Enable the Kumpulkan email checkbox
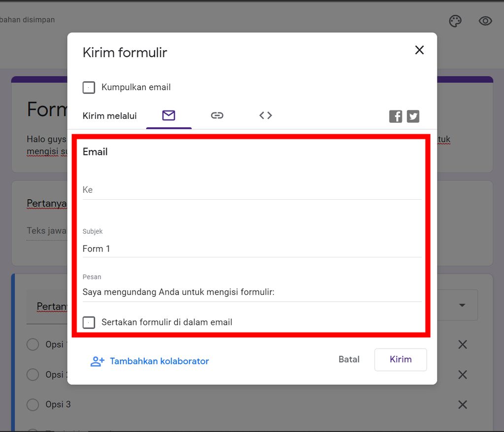Screen dimensions: 504x432 click(x=89, y=87)
